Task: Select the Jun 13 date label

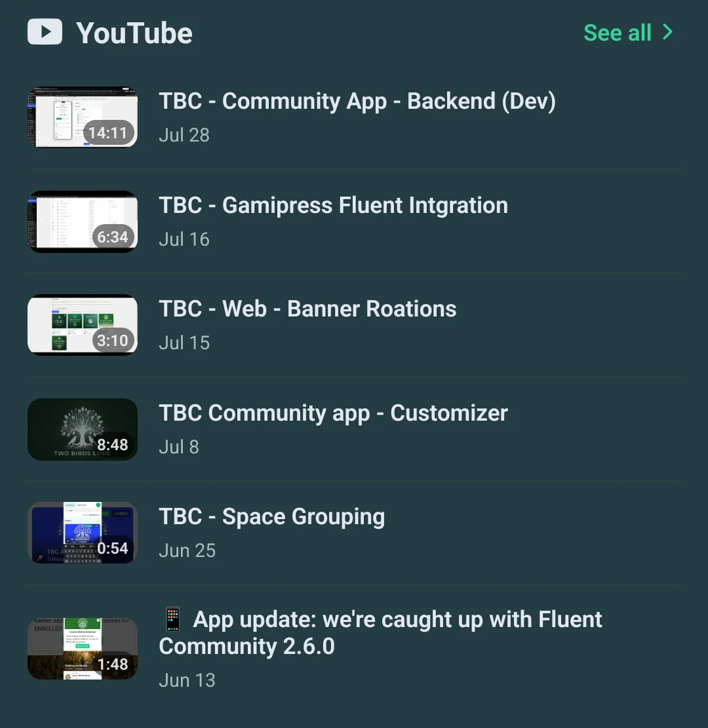Action: point(187,680)
